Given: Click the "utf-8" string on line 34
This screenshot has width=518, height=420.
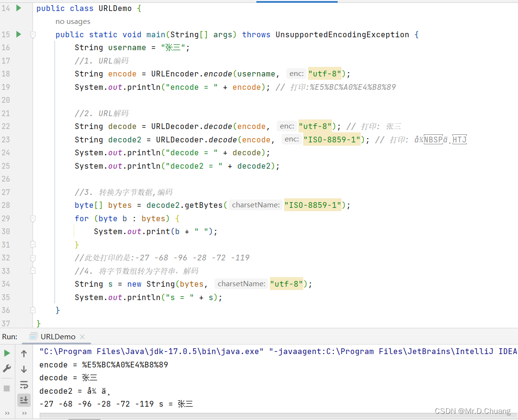Looking at the screenshot, I should click(287, 284).
